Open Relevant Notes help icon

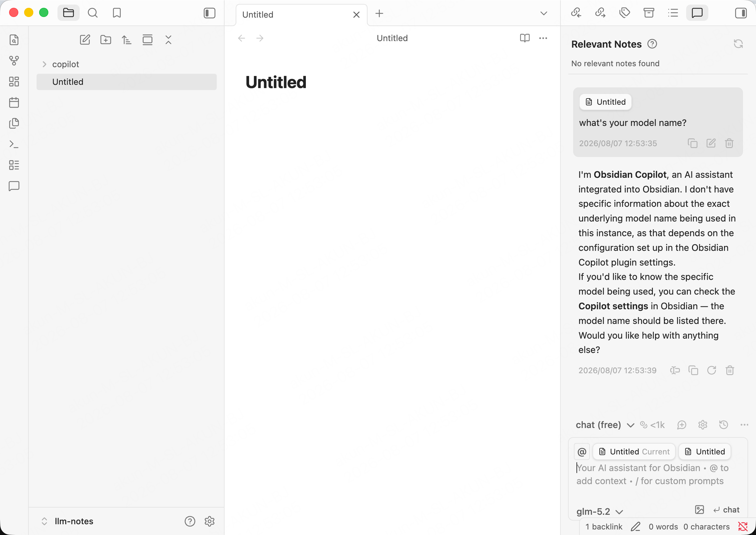coord(652,44)
